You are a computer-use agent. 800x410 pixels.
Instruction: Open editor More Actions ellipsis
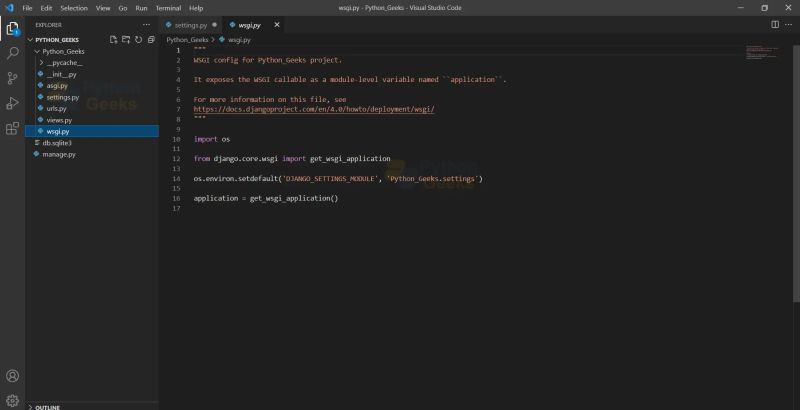(x=790, y=24)
